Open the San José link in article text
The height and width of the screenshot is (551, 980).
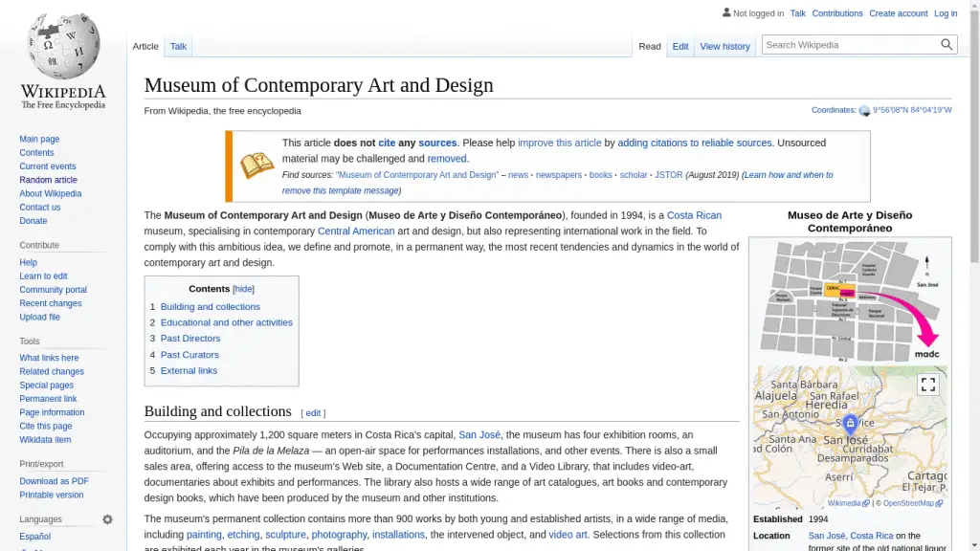click(x=479, y=435)
